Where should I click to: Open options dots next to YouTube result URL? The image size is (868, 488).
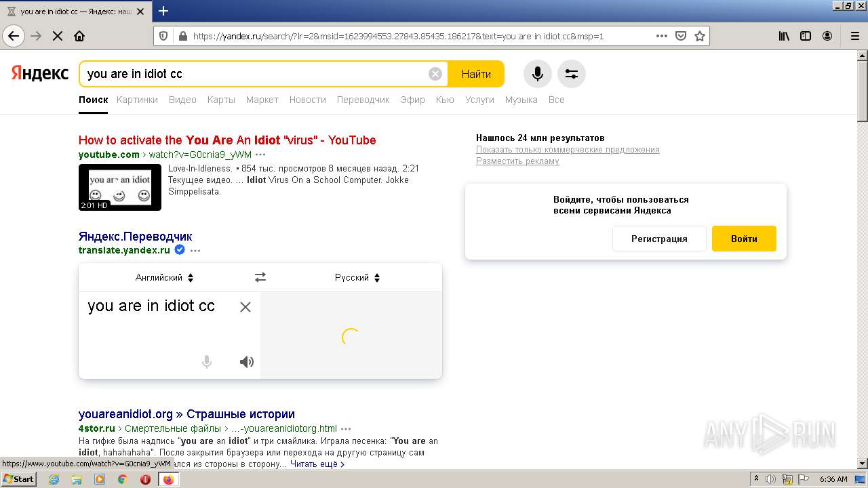point(260,155)
